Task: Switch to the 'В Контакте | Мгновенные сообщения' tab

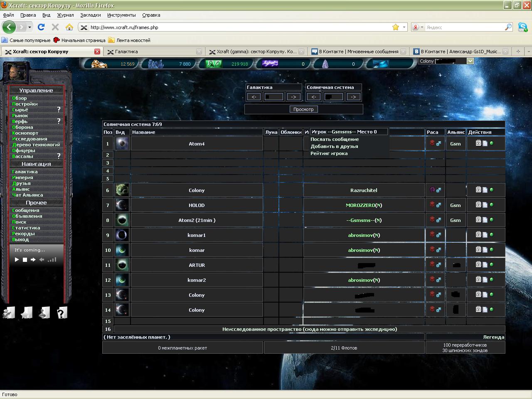Action: (x=358, y=52)
